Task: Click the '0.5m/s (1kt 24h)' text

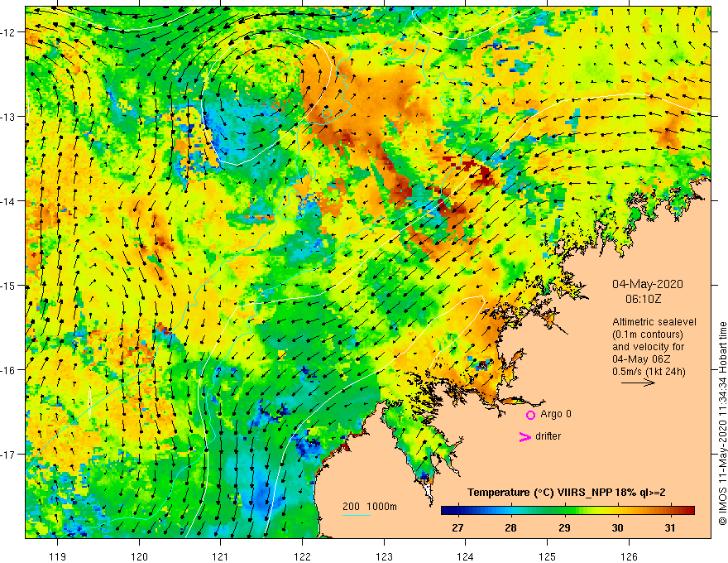Action: tap(649, 372)
